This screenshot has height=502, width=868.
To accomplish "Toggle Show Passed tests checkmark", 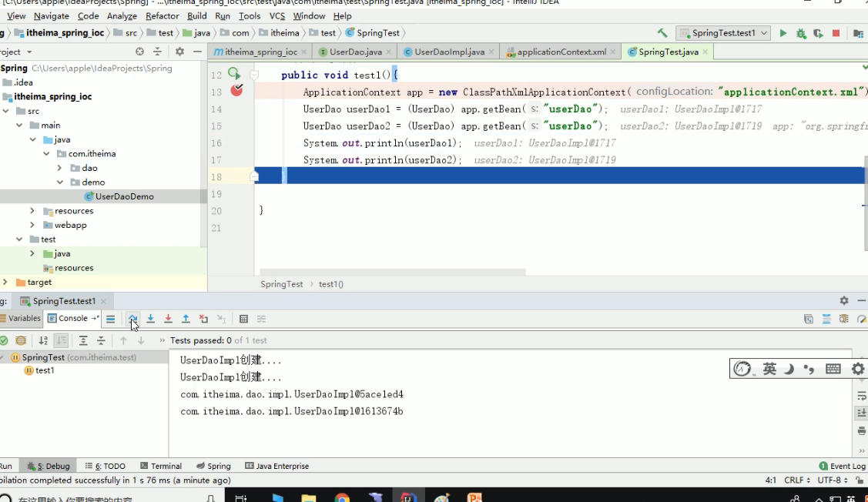I will (3, 340).
